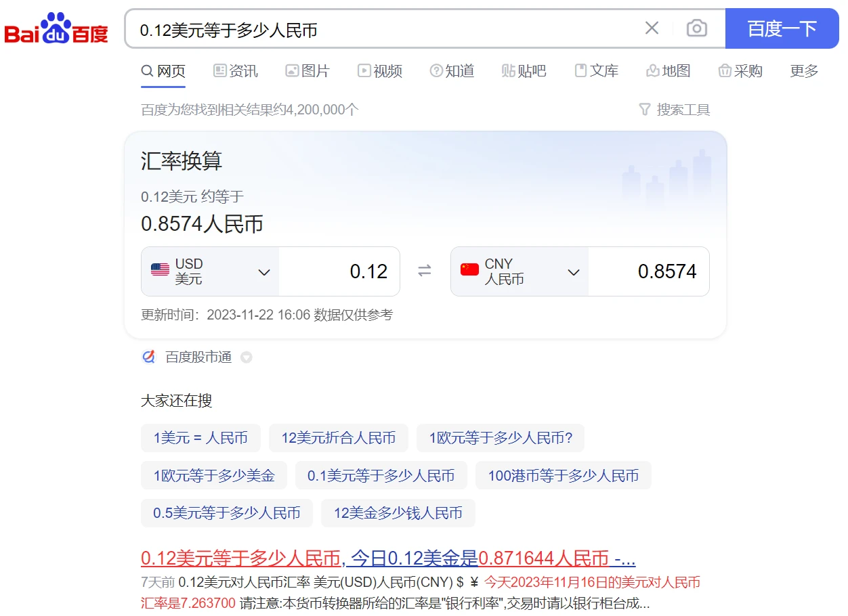Search suggestion 0.1美元等于多少人民币
This screenshot has height=616, width=848.
pos(381,476)
